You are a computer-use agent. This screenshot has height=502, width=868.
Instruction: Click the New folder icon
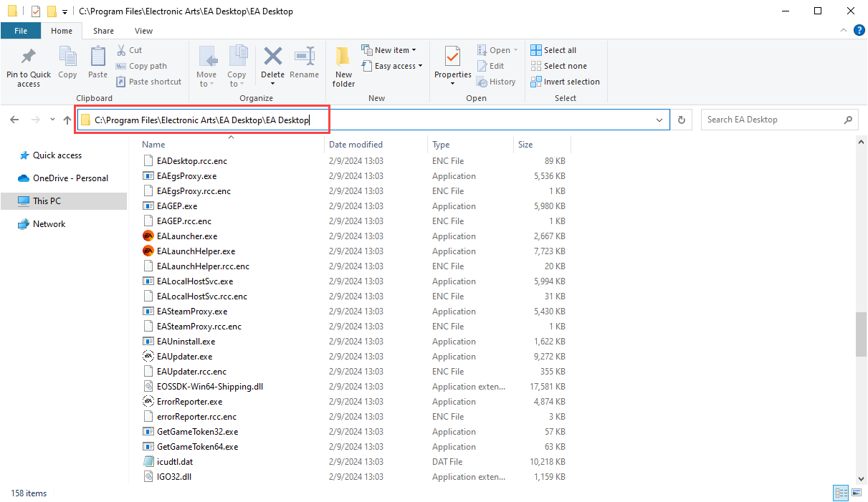point(343,57)
